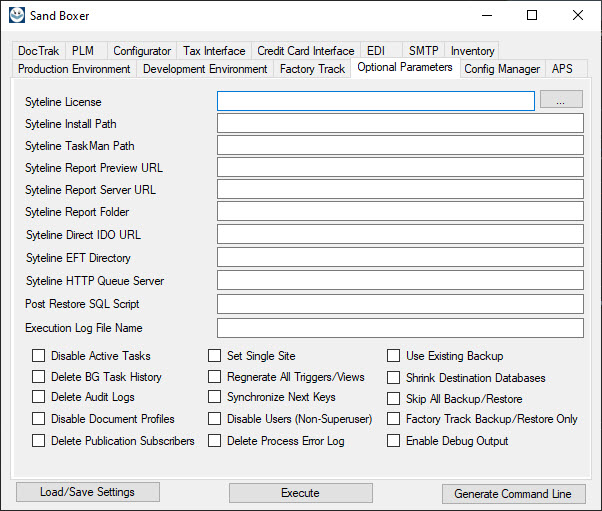Select the Credit Card Interface tab
This screenshot has width=602, height=511.
click(x=306, y=51)
